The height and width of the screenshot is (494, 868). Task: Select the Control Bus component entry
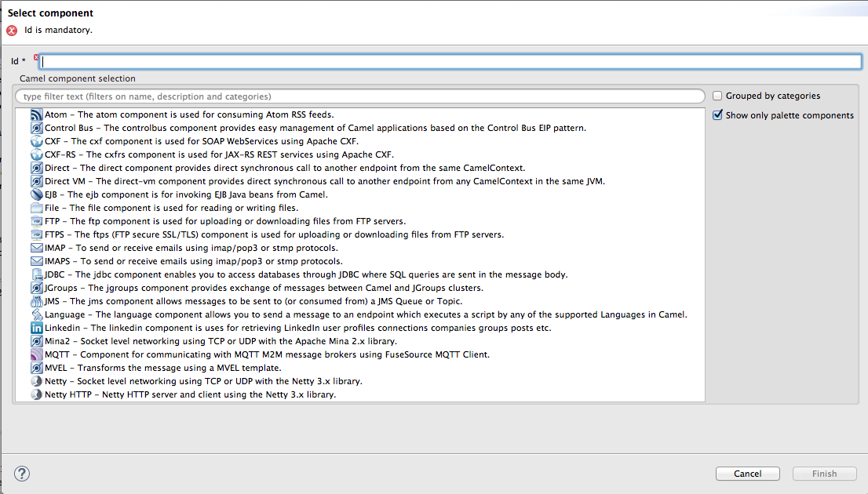[x=314, y=128]
